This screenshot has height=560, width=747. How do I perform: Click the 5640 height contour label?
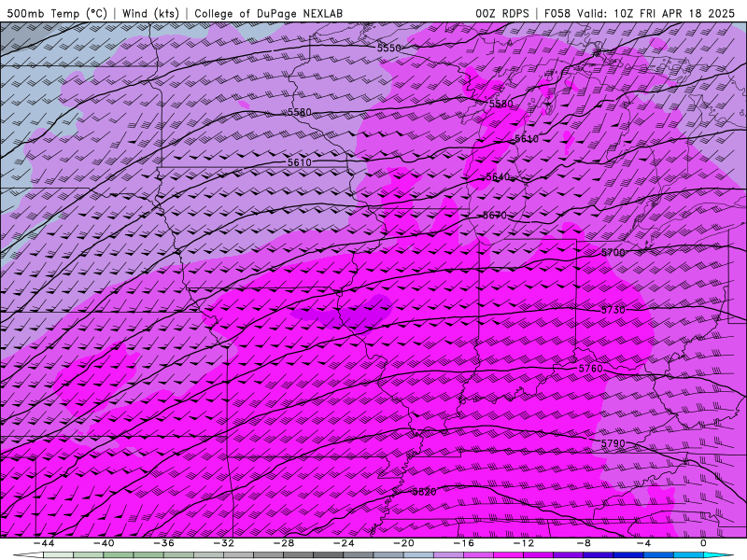tap(498, 177)
